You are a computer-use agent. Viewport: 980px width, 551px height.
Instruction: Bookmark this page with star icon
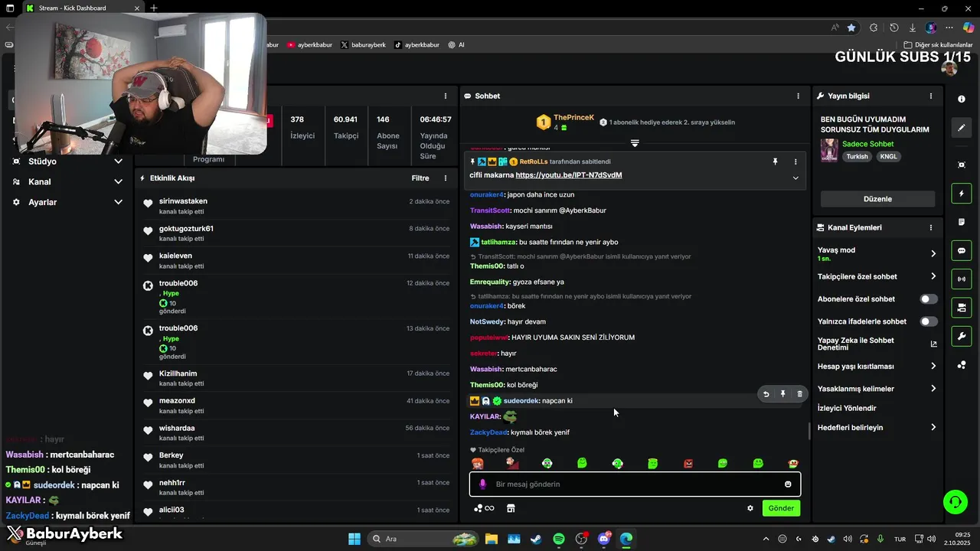pos(851,28)
